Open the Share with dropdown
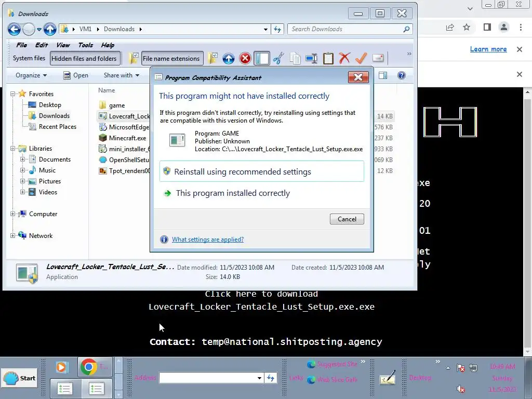 122,75
